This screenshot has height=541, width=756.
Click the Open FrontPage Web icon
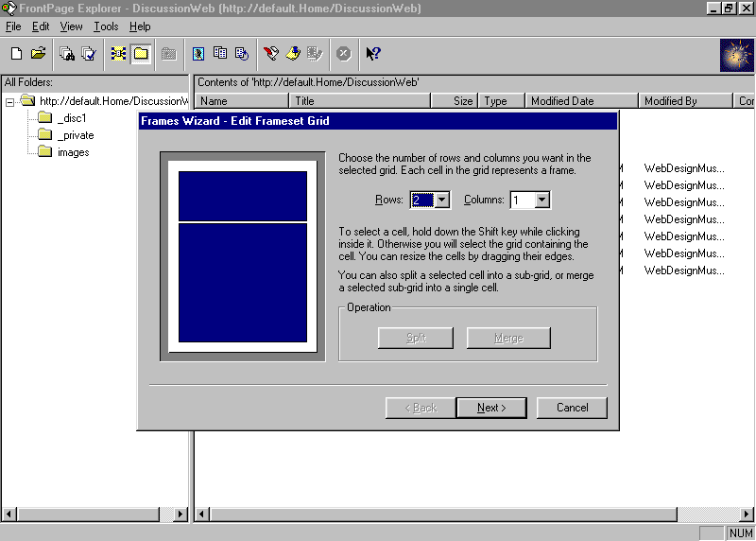pyautogui.click(x=38, y=54)
